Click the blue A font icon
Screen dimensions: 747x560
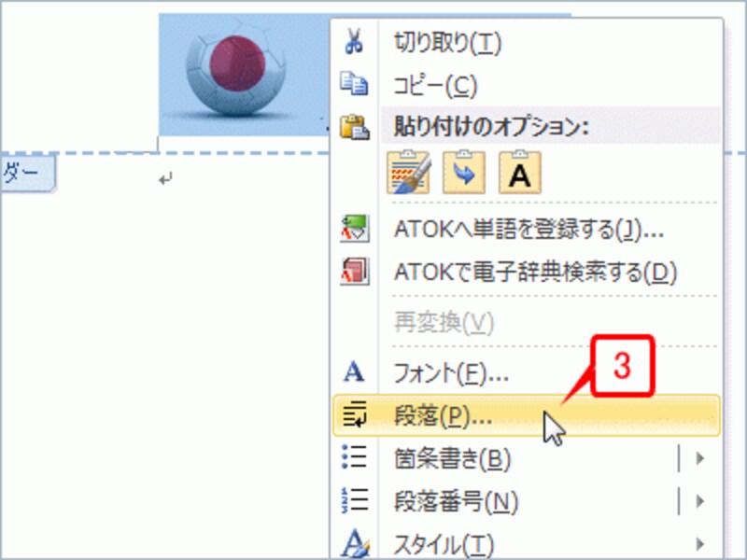[x=355, y=371]
